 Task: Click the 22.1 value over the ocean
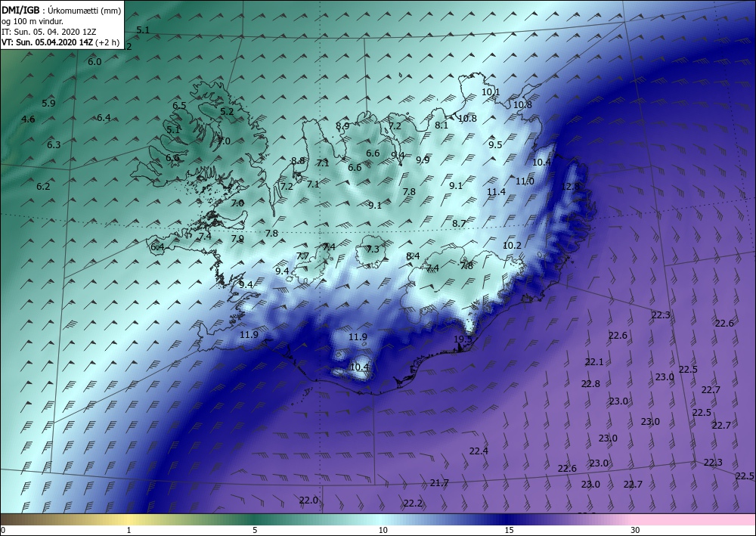click(x=594, y=361)
